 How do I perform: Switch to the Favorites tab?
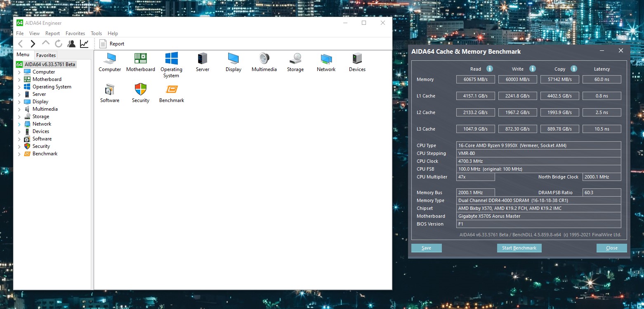[46, 55]
